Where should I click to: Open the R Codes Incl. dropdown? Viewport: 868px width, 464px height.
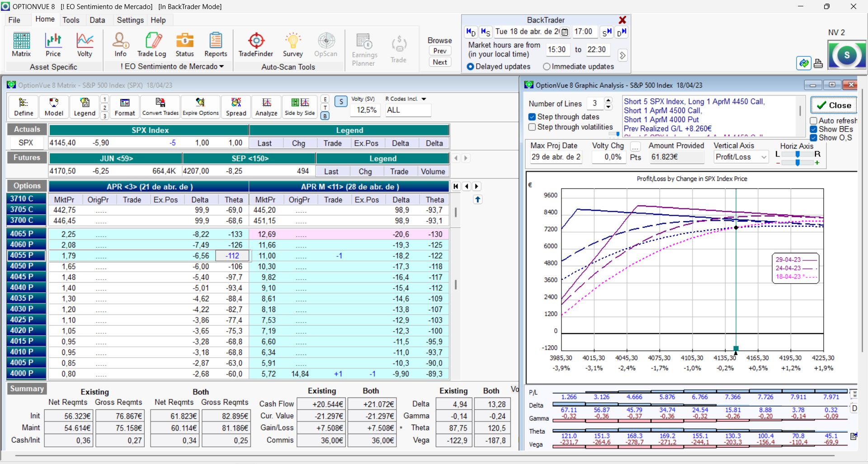(x=424, y=99)
